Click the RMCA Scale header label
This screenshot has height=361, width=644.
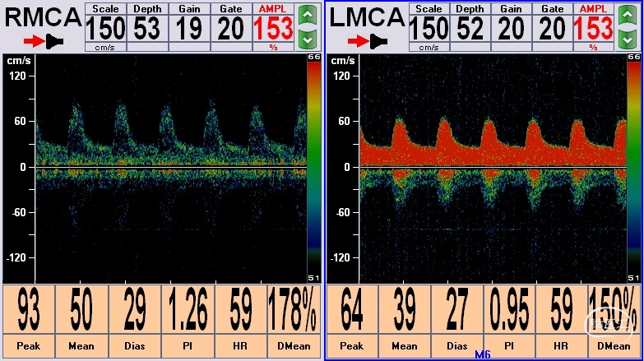tap(105, 8)
